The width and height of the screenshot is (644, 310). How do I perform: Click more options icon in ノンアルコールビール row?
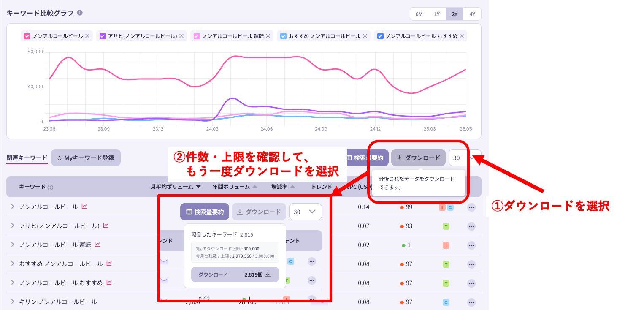[471, 207]
